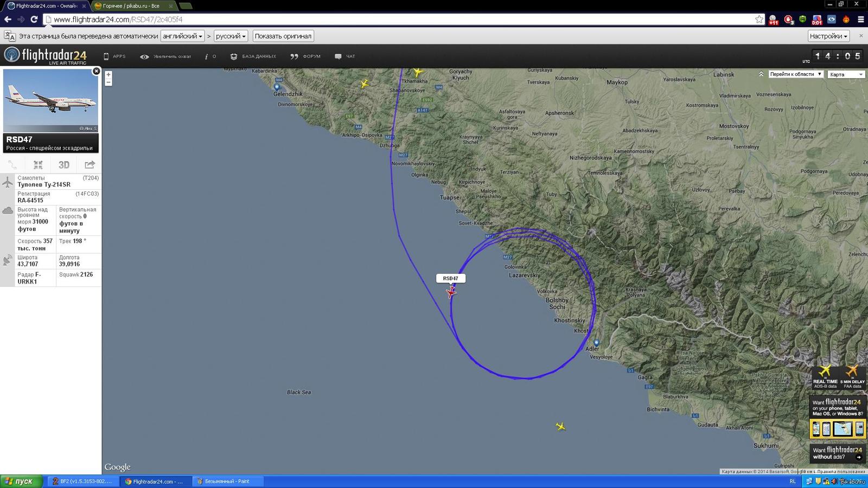The height and width of the screenshot is (488, 868).
Task: Switch to the Flightradar24 Chrome taskbar item
Action: tap(156, 481)
